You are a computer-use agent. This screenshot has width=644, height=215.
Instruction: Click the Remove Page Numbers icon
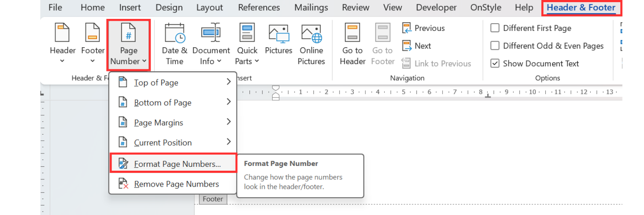pos(123,184)
